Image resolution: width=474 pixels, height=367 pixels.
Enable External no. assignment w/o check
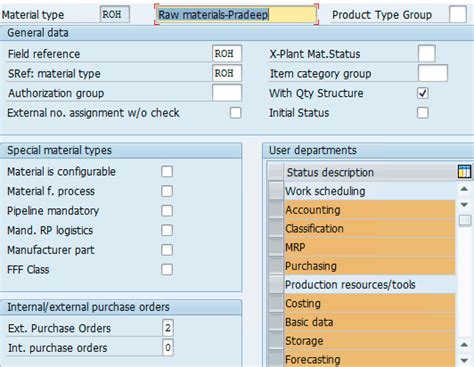235,113
